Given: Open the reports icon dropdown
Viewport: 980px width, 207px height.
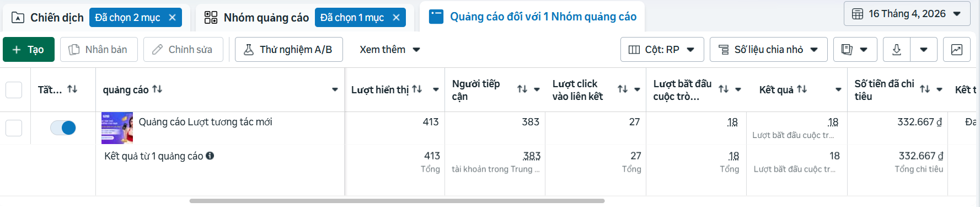Looking at the screenshot, I should (x=854, y=50).
